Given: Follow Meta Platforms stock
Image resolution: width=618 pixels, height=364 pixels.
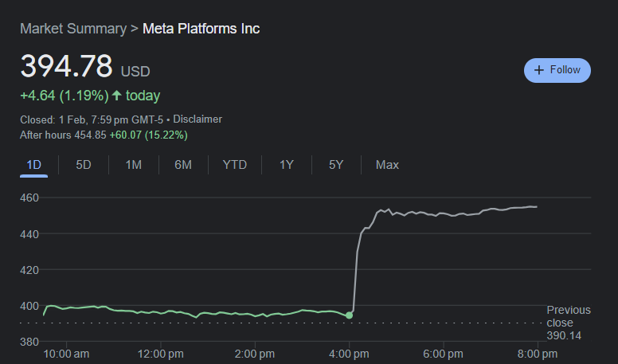Looking at the screenshot, I should (557, 70).
